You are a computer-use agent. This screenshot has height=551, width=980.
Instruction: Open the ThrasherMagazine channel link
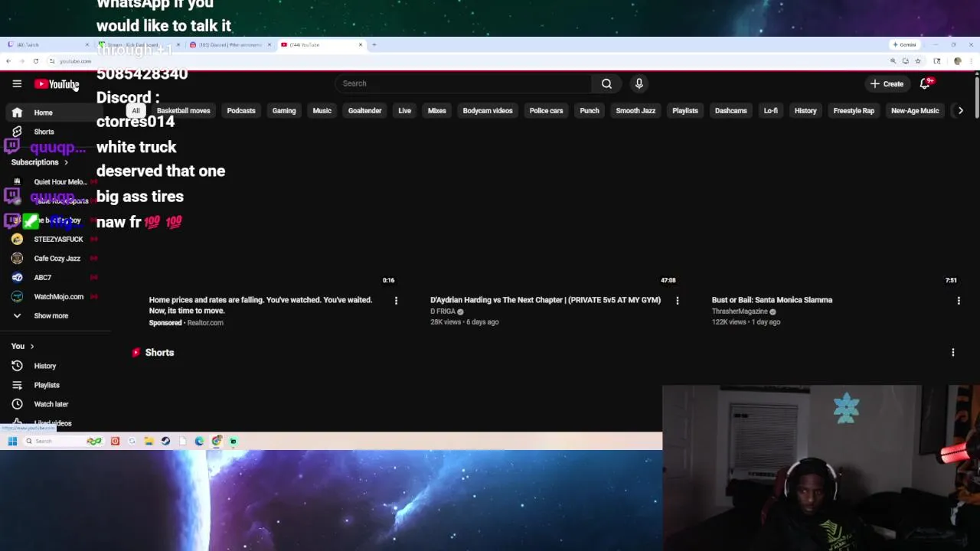pos(740,311)
